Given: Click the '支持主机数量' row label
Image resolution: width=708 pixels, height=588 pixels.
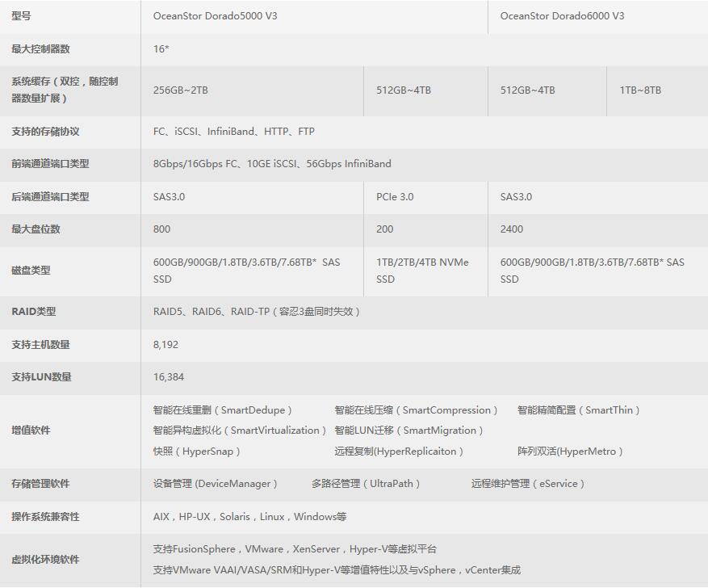Looking at the screenshot, I should (x=40, y=345).
